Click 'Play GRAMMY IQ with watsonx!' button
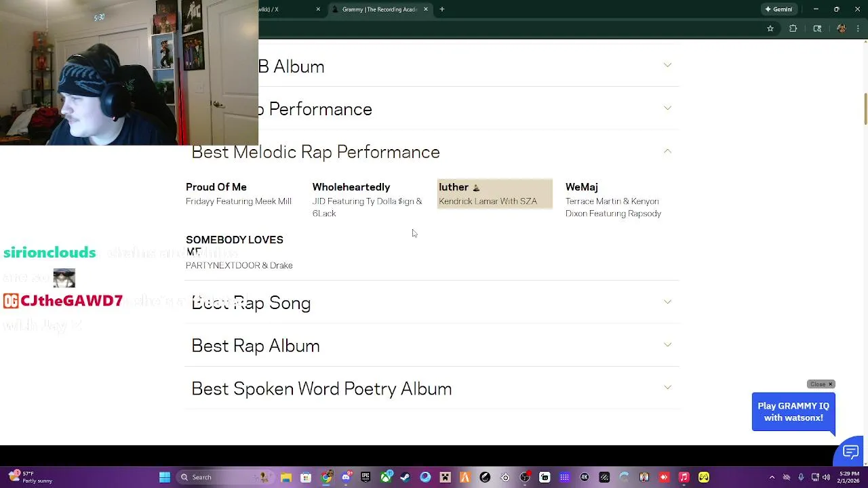Viewport: 868px width, 488px height. [793, 412]
